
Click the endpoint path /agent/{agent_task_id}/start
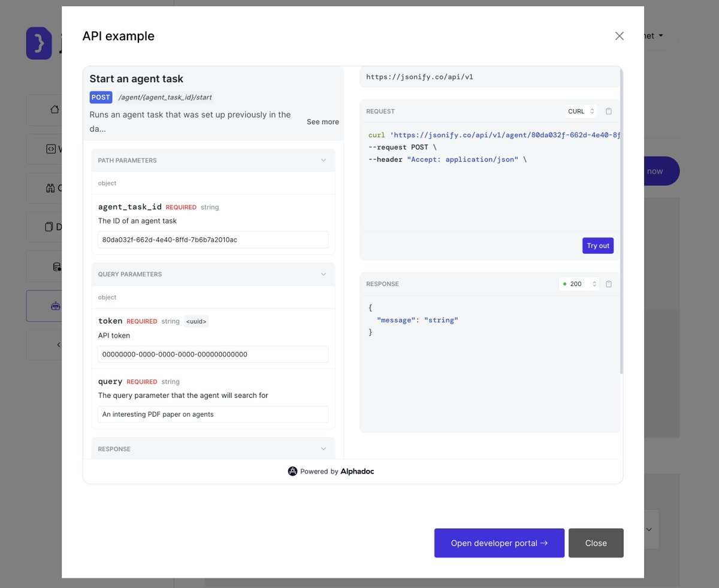(165, 97)
